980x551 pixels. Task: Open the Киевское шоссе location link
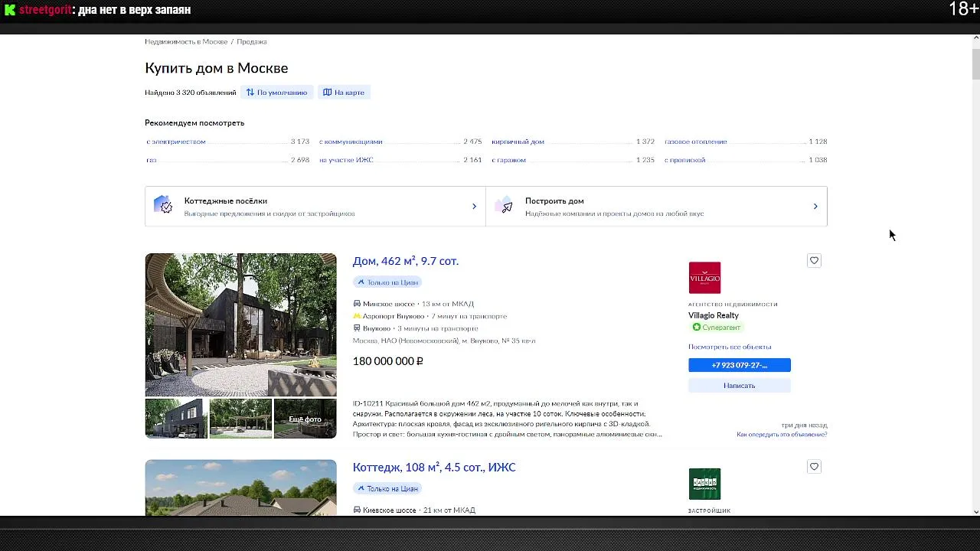(390, 510)
